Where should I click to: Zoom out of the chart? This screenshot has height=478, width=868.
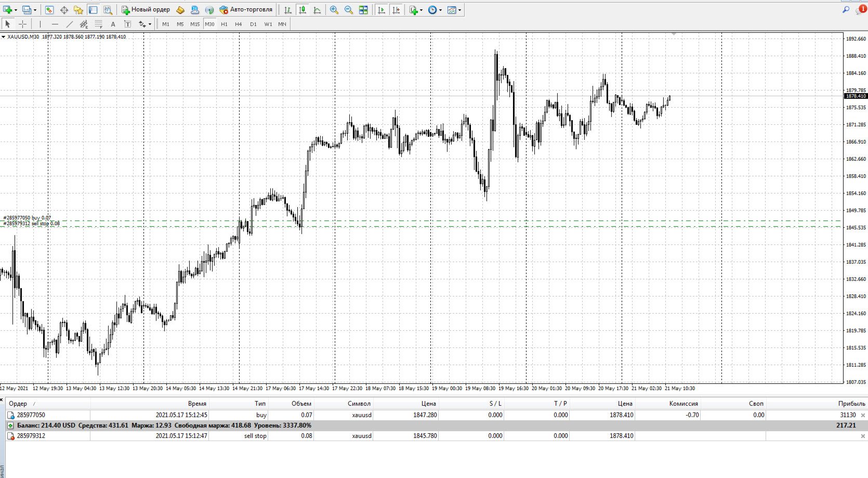tap(348, 10)
